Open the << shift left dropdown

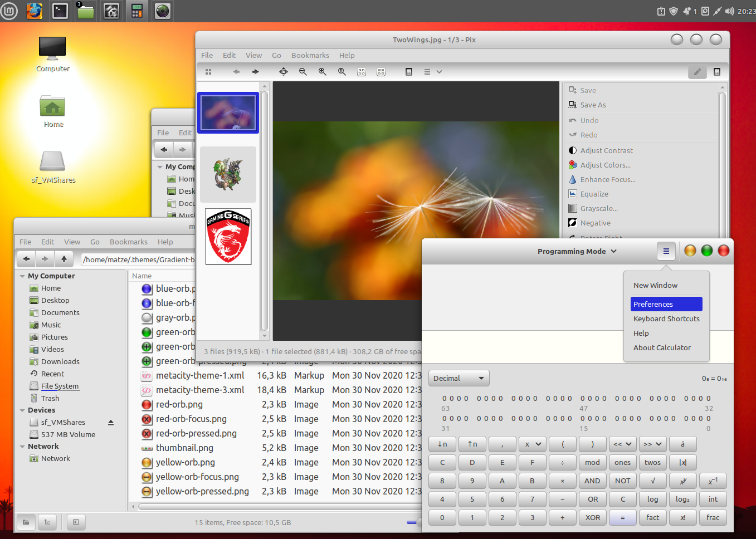tap(622, 444)
